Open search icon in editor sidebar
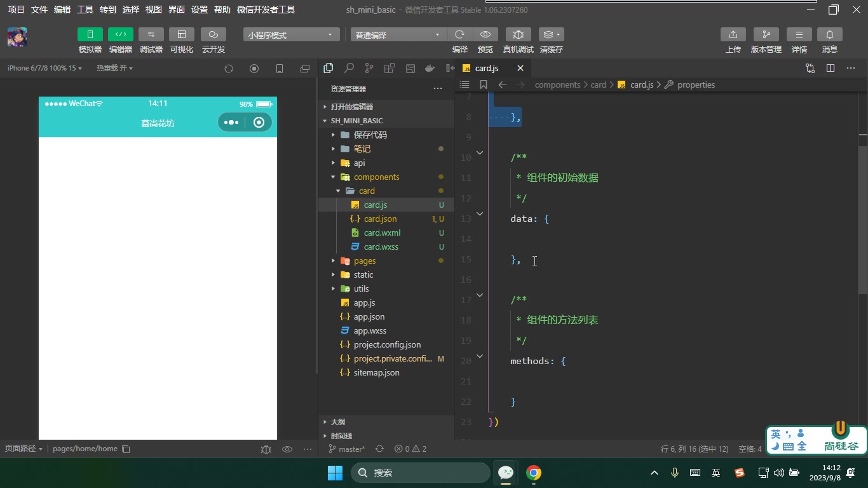This screenshot has height=488, width=868. coord(349,68)
